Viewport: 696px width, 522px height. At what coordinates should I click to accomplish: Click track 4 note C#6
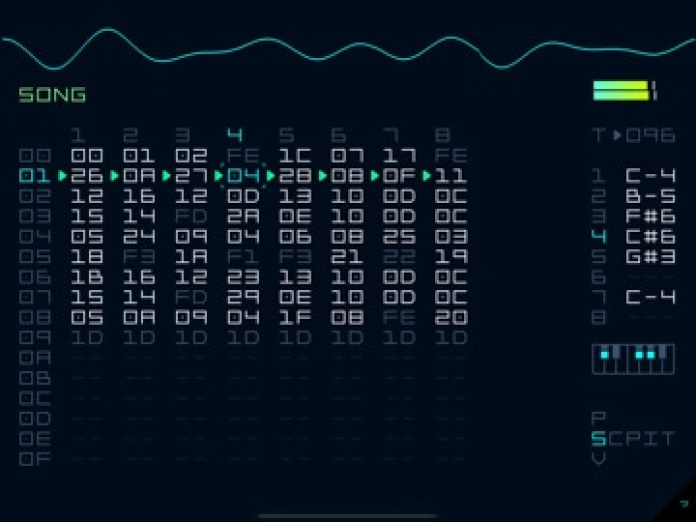pos(651,237)
